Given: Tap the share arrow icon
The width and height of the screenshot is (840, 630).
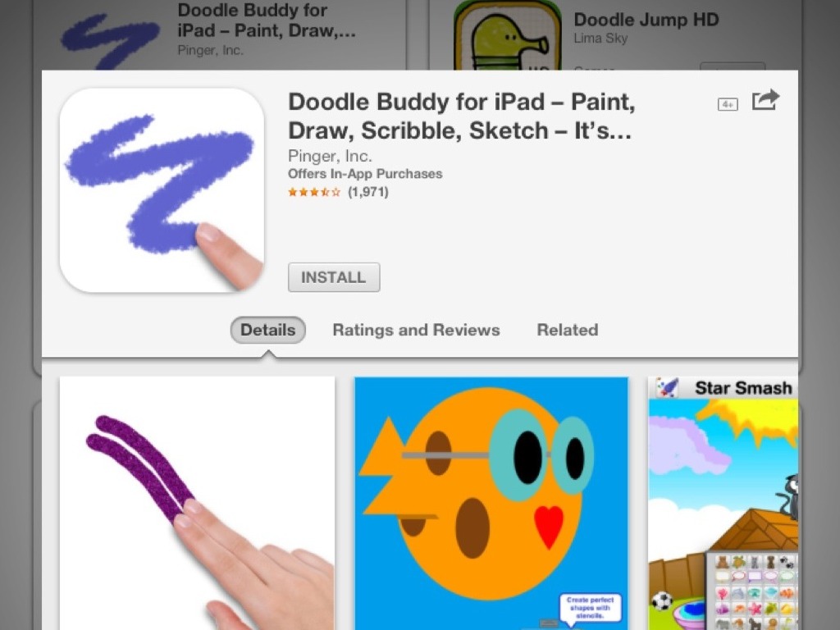Looking at the screenshot, I should click(x=765, y=100).
